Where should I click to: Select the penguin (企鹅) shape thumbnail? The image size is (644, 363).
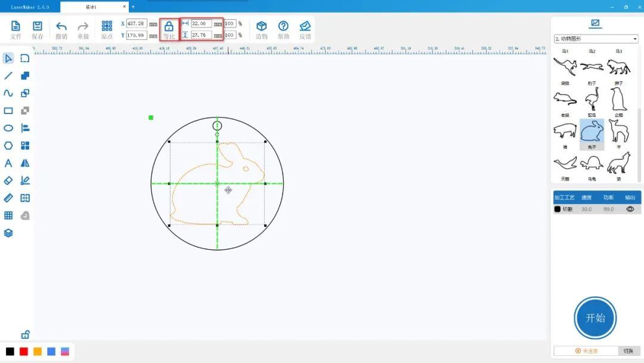tap(618, 100)
